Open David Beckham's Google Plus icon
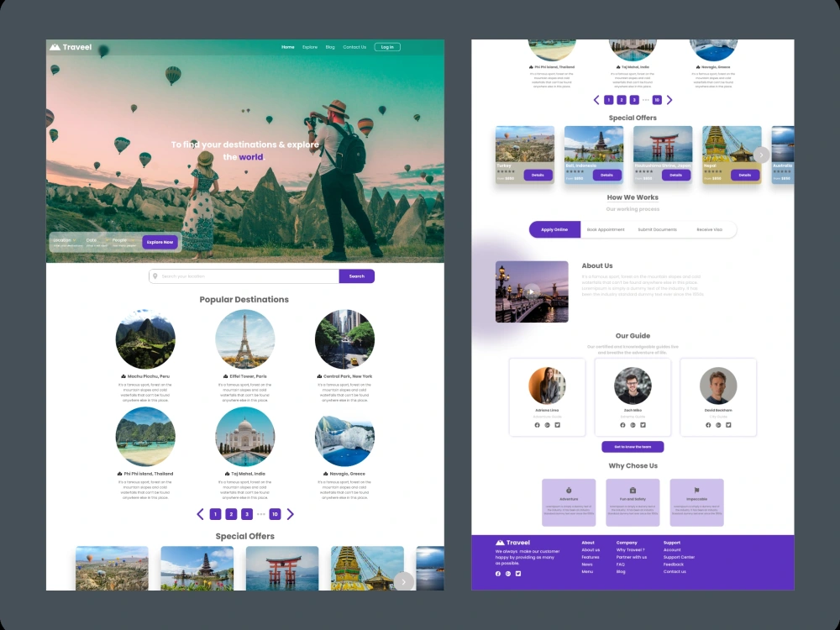This screenshot has height=630, width=840. pos(718,425)
